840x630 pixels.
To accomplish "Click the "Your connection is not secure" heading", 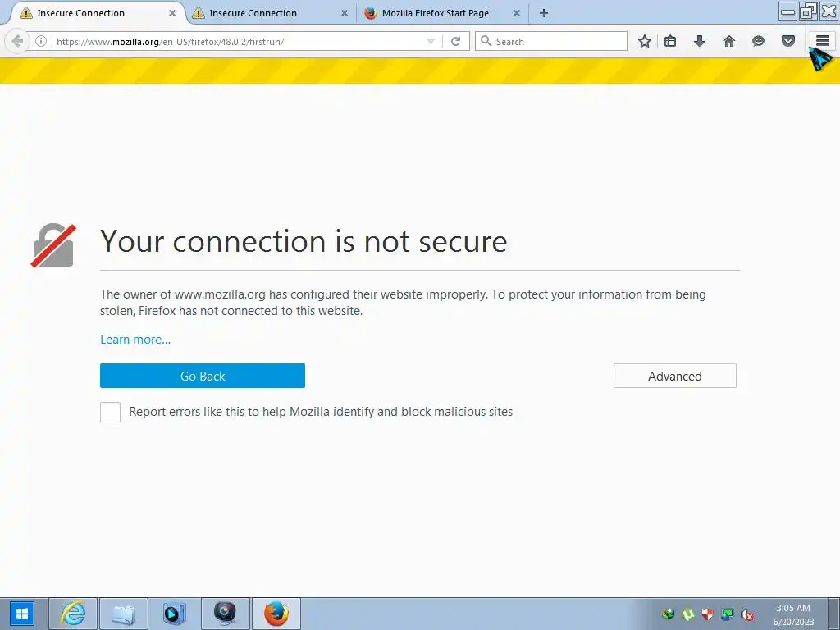I will [x=304, y=241].
